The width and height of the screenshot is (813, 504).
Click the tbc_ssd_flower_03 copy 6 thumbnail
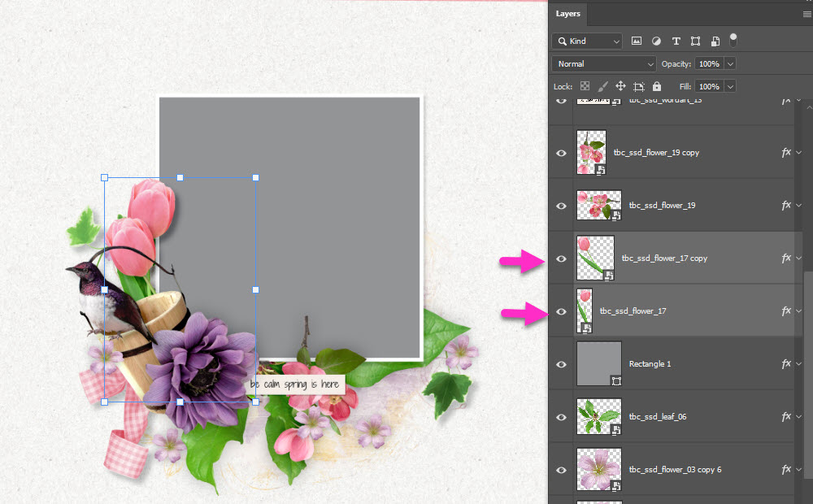pyautogui.click(x=599, y=469)
